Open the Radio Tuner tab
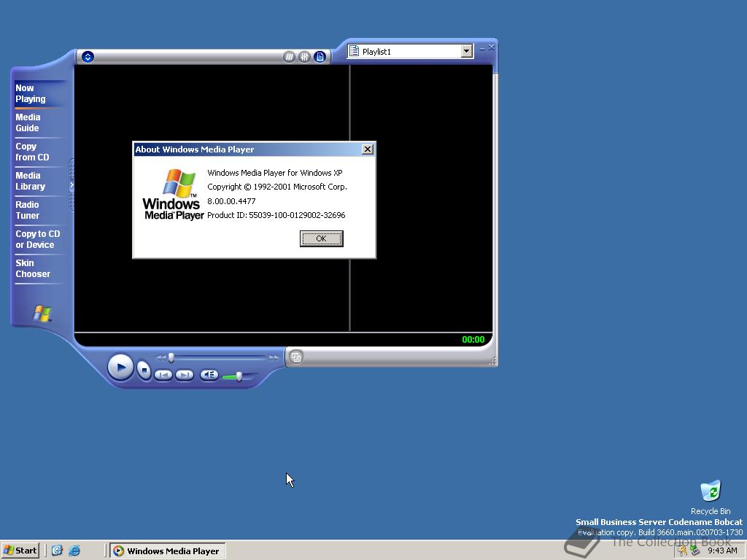Viewport: 747px width, 560px height. tap(27, 210)
